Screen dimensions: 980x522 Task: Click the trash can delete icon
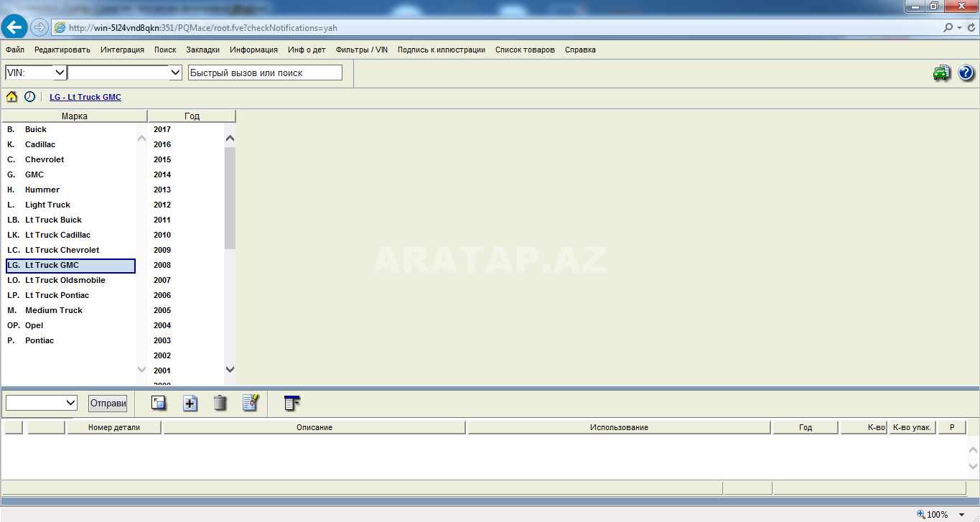point(220,403)
